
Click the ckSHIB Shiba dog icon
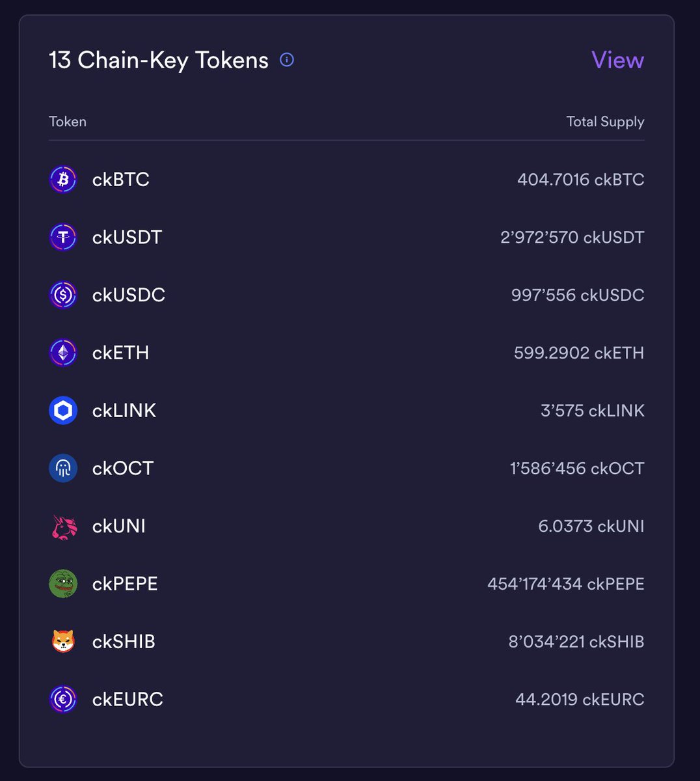click(x=63, y=642)
